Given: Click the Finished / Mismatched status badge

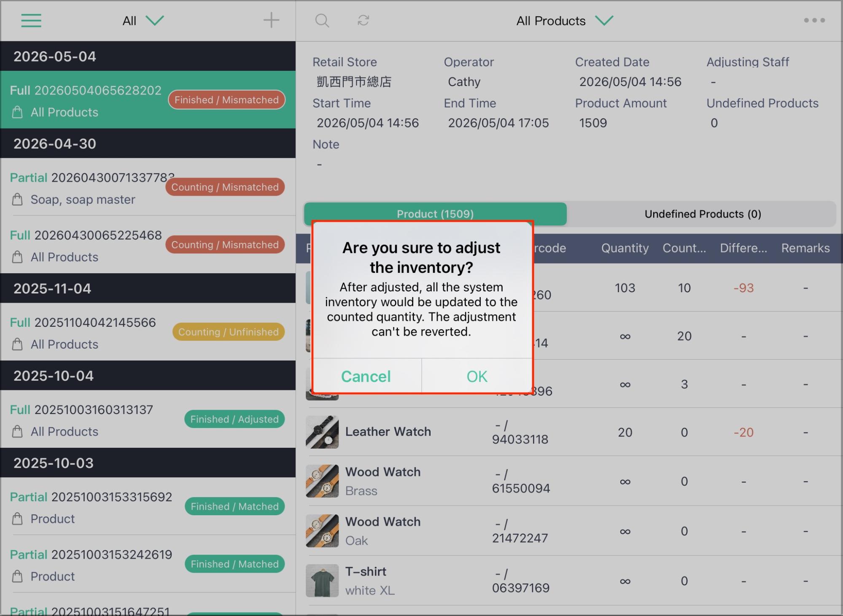Looking at the screenshot, I should pos(227,100).
